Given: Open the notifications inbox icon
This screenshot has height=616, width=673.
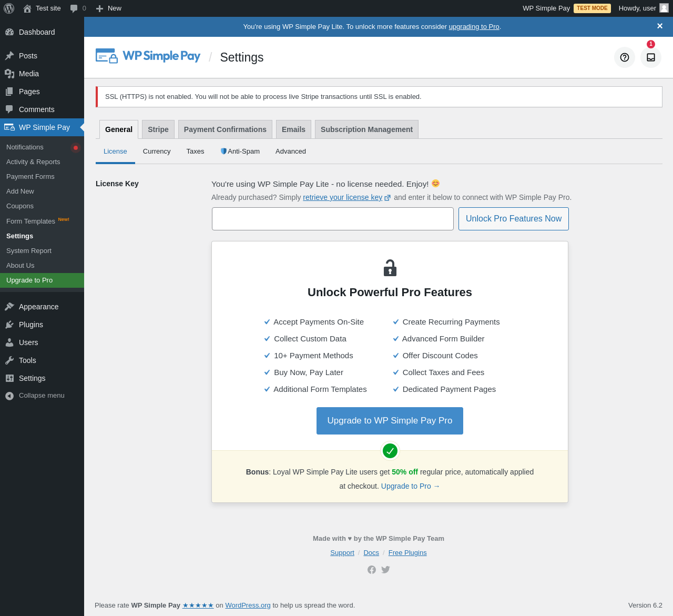Looking at the screenshot, I should [x=651, y=57].
